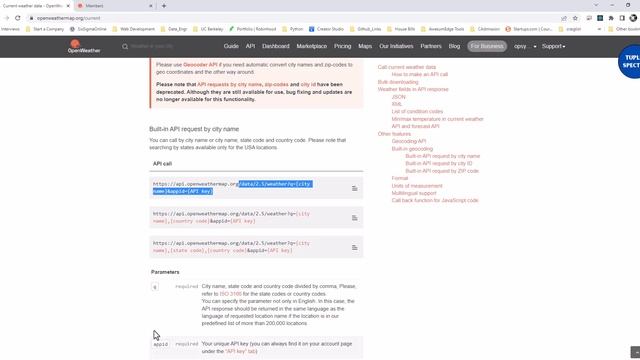
Task: Open the browser profile avatar
Action: pyautogui.click(x=633, y=18)
